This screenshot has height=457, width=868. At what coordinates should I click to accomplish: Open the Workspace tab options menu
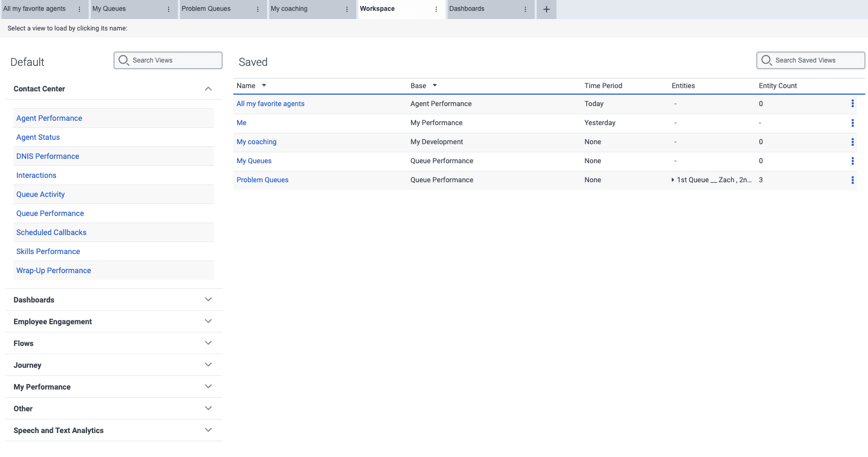click(436, 9)
